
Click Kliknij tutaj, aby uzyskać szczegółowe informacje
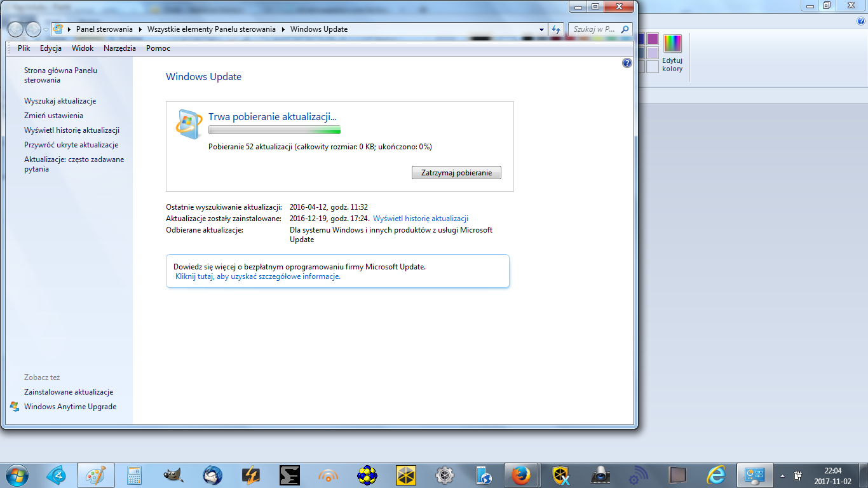coord(258,276)
